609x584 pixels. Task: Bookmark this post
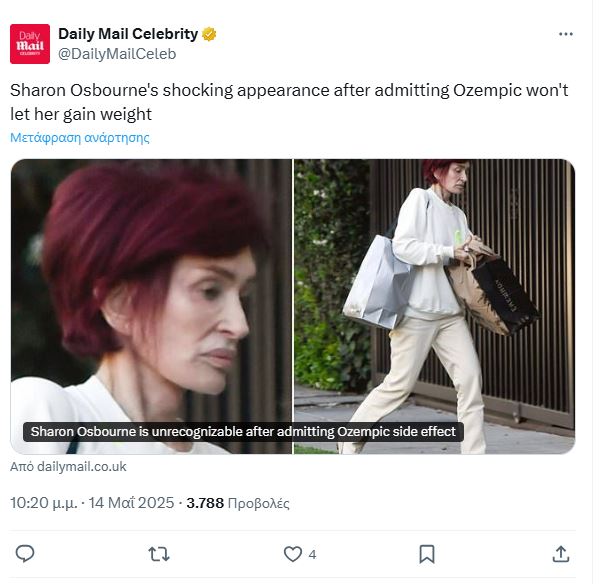(x=427, y=554)
